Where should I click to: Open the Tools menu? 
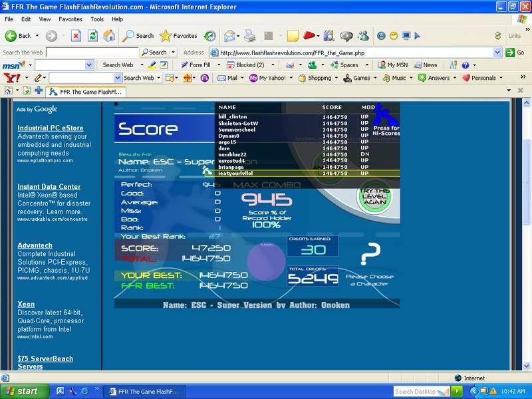97,19
